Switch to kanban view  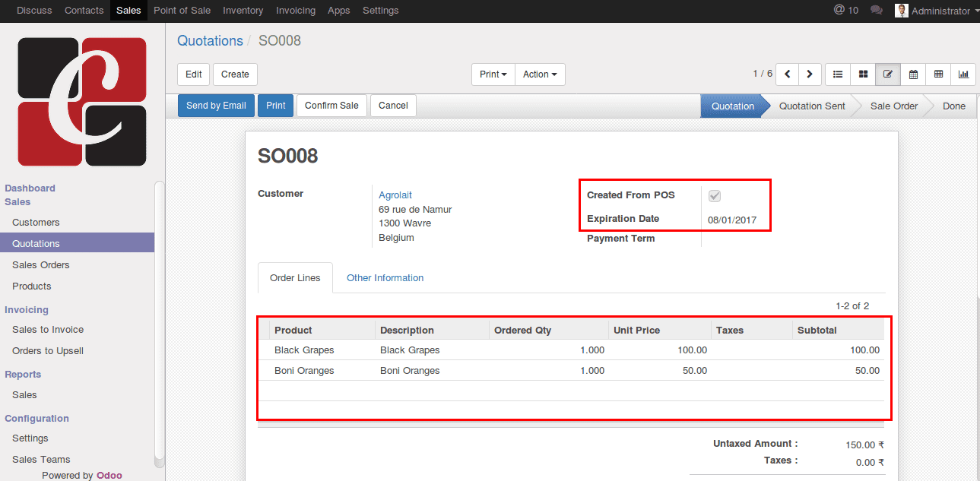[x=863, y=74]
